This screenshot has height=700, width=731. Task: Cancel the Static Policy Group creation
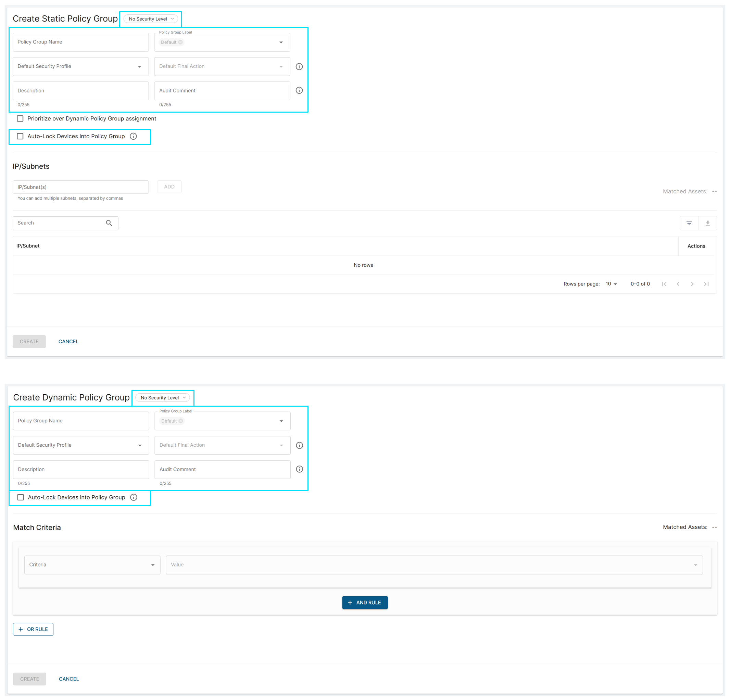coord(68,341)
